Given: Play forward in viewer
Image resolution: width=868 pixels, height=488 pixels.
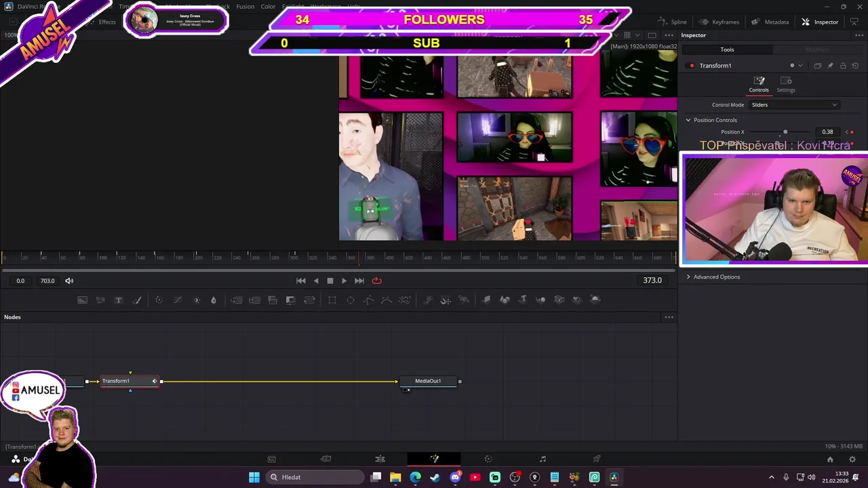Looking at the screenshot, I should [344, 281].
